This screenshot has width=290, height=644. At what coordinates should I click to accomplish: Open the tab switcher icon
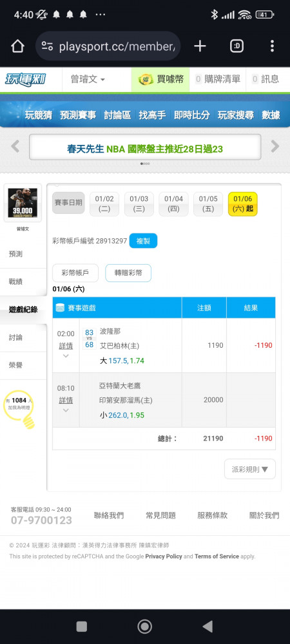coord(237,46)
